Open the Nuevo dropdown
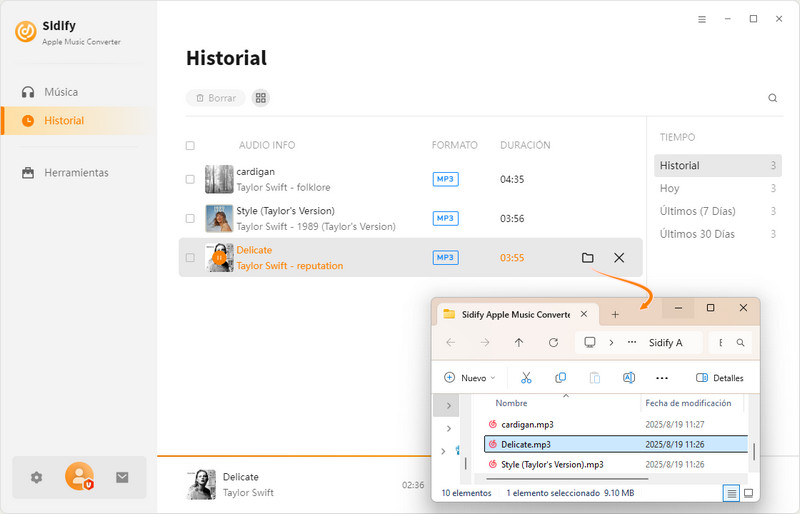800x514 pixels. tap(469, 378)
